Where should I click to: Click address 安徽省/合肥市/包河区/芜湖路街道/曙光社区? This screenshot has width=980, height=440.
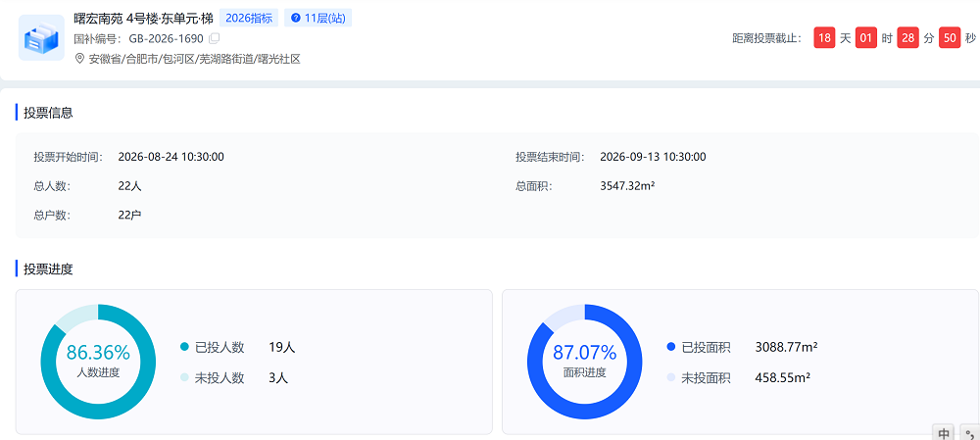(x=195, y=60)
